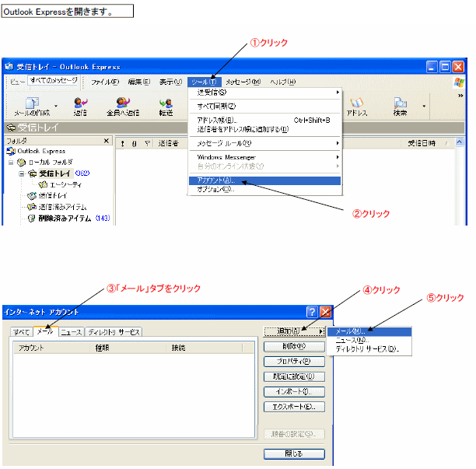Click Set as Default (既定に設定) button
The height and width of the screenshot is (469, 476).
(294, 376)
